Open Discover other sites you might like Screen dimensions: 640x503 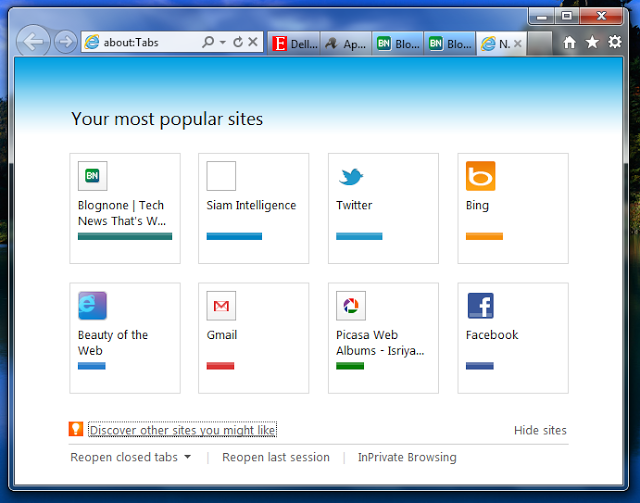point(182,430)
